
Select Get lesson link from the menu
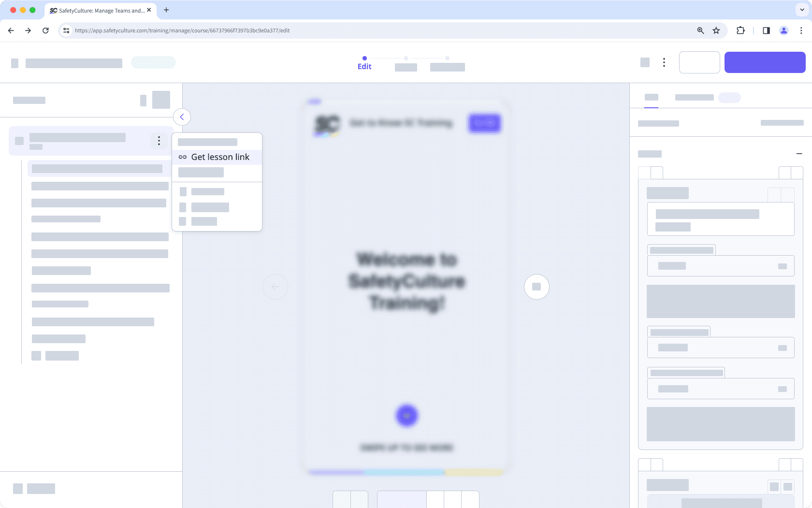click(x=220, y=157)
